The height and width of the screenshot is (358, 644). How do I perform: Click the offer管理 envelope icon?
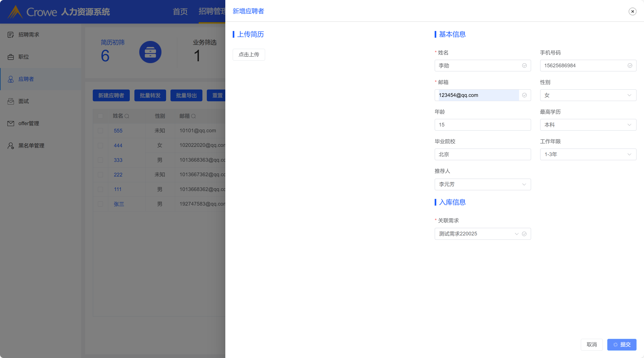(10, 123)
